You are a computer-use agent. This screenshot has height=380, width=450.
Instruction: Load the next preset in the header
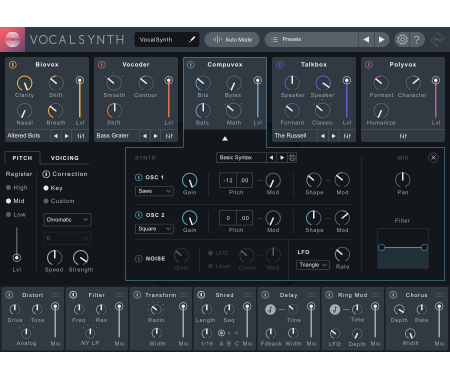[x=381, y=39]
